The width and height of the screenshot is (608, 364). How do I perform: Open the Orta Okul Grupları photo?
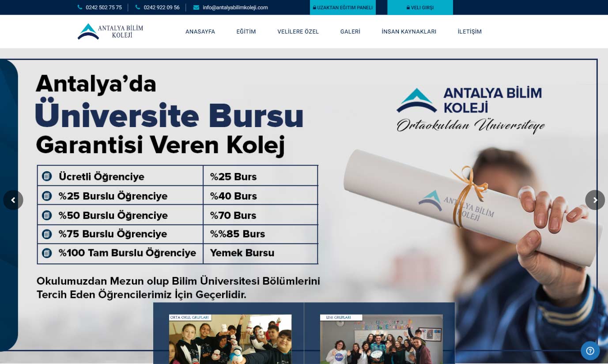point(230,339)
